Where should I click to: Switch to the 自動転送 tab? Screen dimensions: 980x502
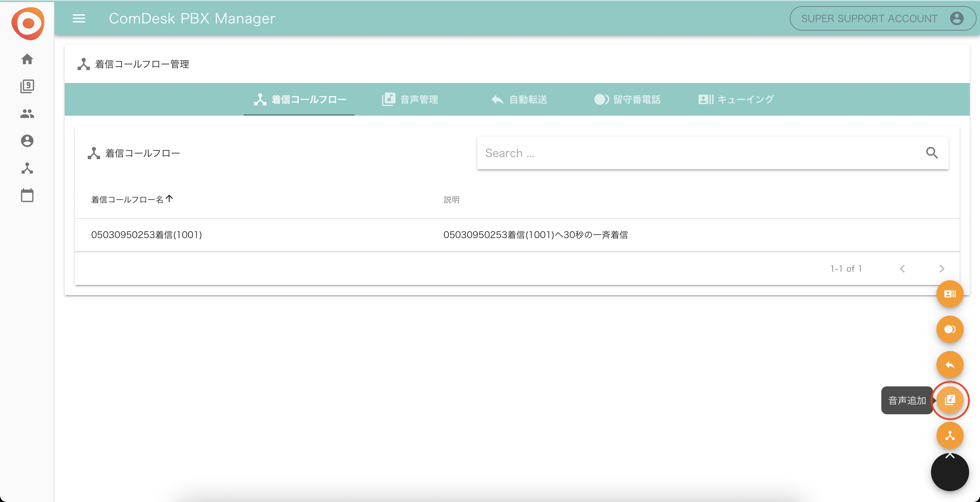[519, 100]
